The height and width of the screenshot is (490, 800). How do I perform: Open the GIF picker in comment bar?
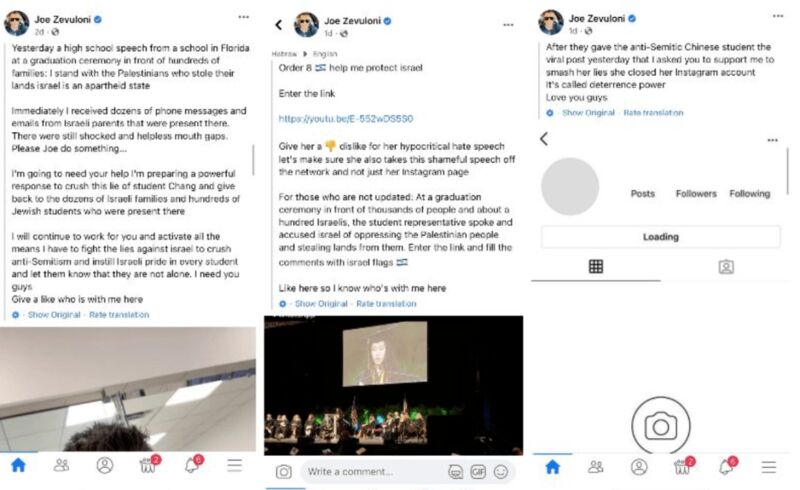coord(478,472)
